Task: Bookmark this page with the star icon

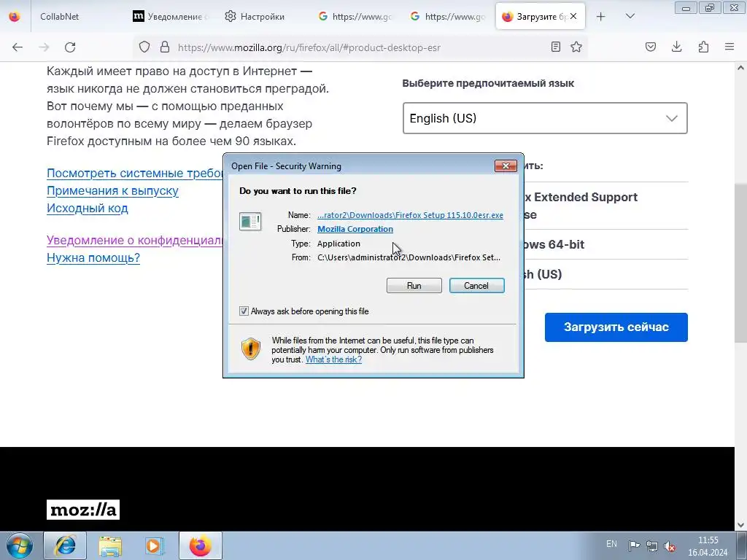Action: point(576,47)
